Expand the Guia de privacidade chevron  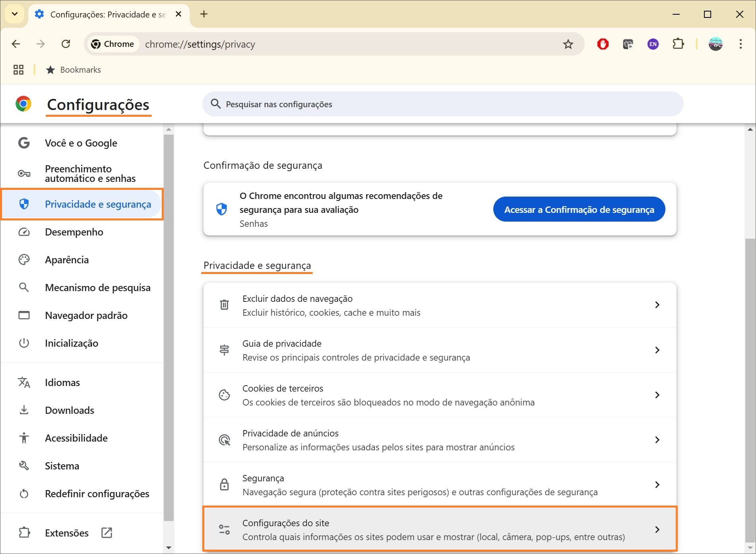point(657,350)
